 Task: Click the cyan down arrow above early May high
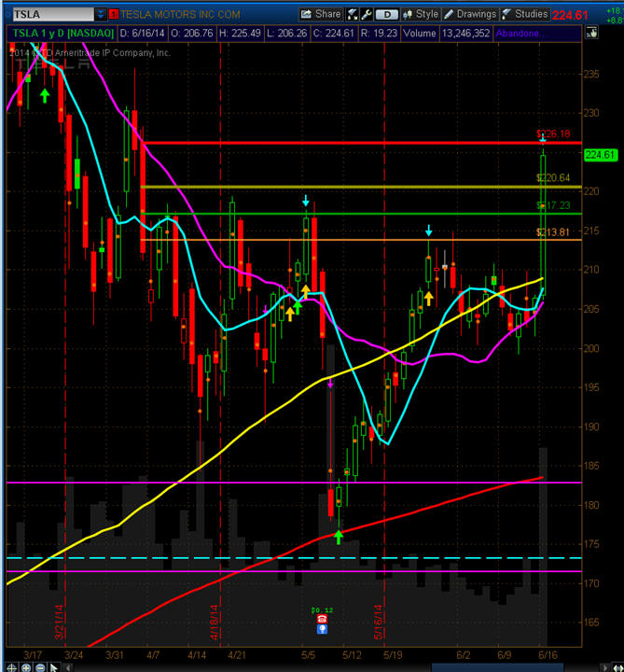(x=306, y=200)
